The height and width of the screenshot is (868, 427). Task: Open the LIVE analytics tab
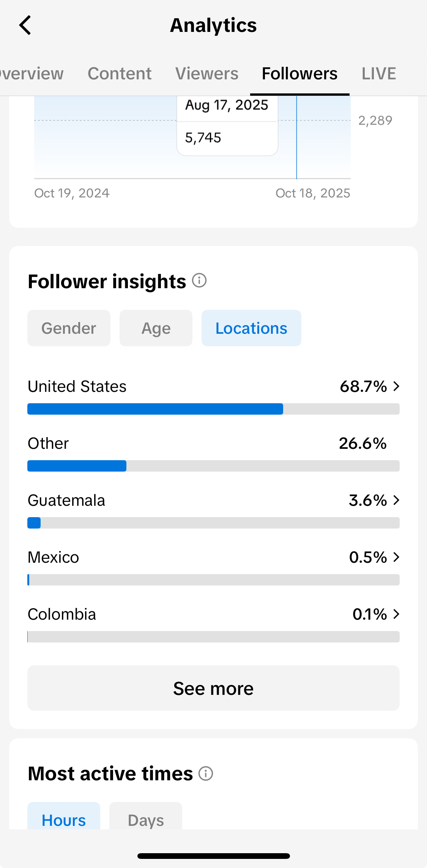tap(379, 74)
